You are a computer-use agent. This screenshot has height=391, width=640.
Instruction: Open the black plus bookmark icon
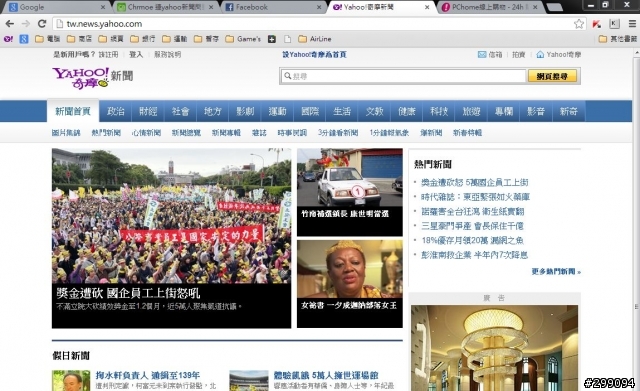pos(272,39)
